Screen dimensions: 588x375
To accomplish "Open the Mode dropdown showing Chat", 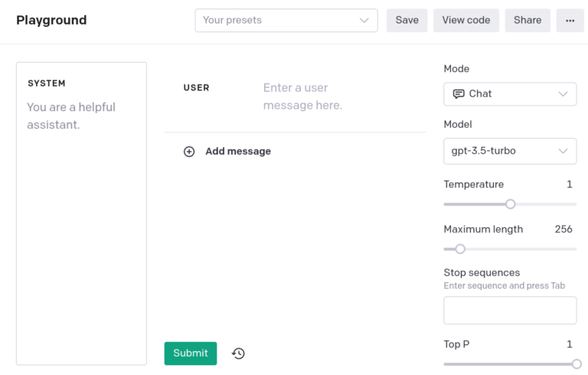I will coord(510,94).
